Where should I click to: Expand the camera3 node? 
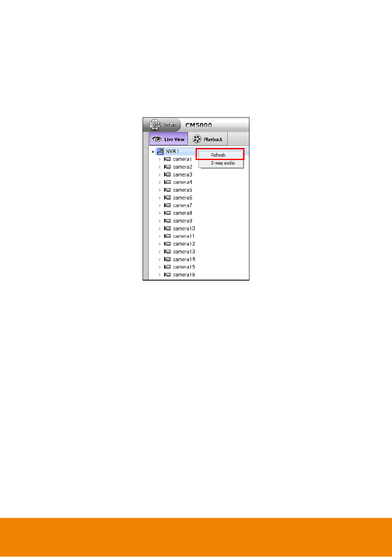pyautogui.click(x=160, y=175)
